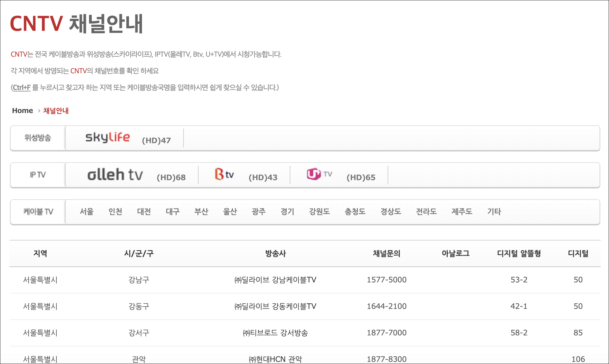The height and width of the screenshot is (364, 609).
Task: Select the 서울 cable region tab
Action: 87,212
